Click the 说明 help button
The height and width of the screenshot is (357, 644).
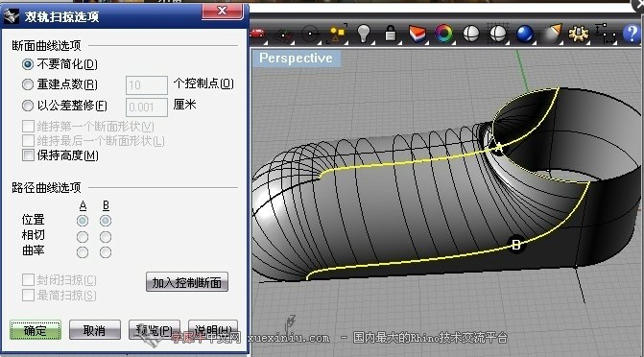click(x=213, y=330)
